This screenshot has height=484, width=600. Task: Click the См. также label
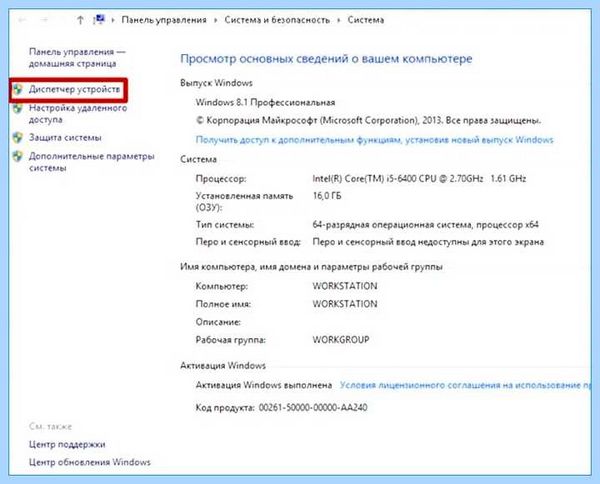click(50, 427)
